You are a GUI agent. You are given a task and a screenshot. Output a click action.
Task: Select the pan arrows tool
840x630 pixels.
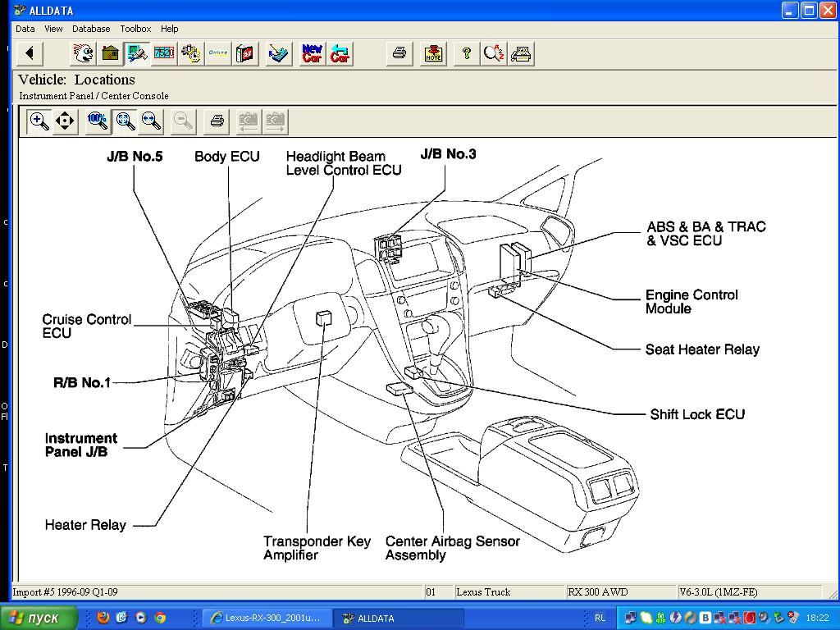[x=65, y=121]
